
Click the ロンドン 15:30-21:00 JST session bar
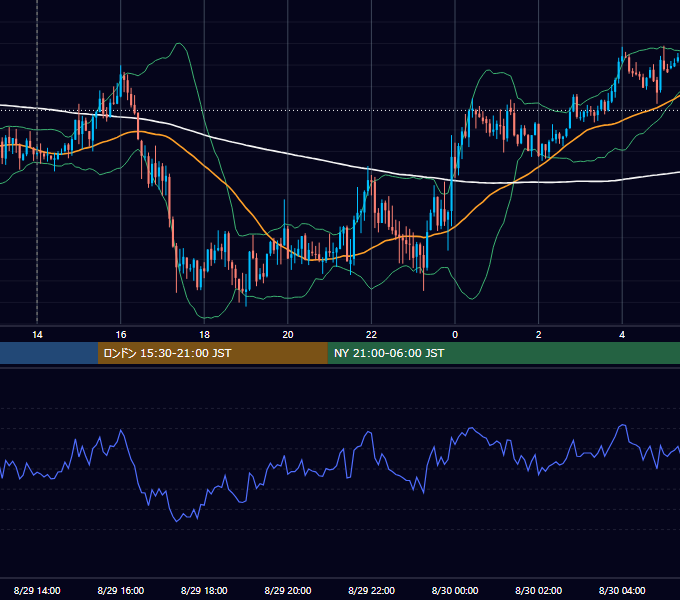[x=212, y=353]
